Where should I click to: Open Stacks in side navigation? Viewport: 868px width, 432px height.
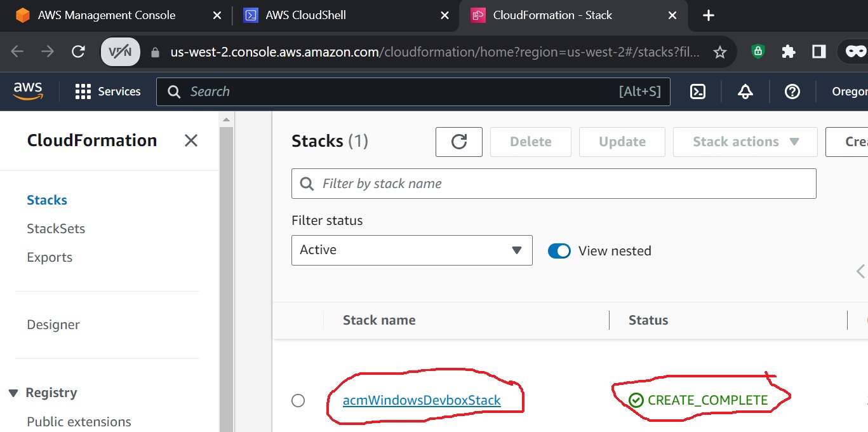[47, 200]
